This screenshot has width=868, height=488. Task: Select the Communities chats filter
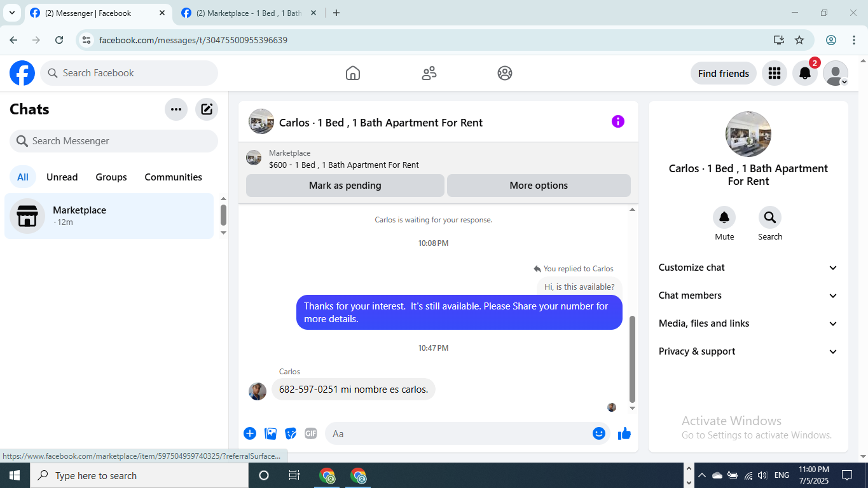[173, 177]
